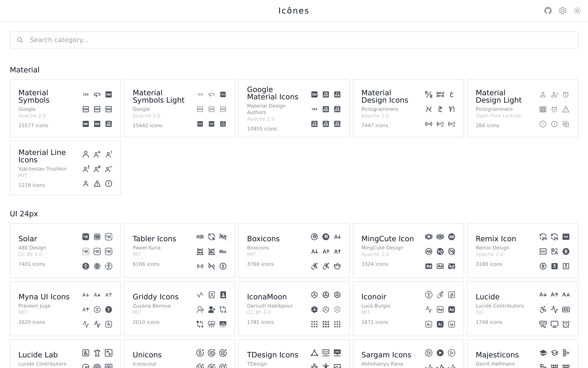The width and height of the screenshot is (588, 368).
Task: Click the alarm clock icon in Material Design Light
Action: click(566, 95)
